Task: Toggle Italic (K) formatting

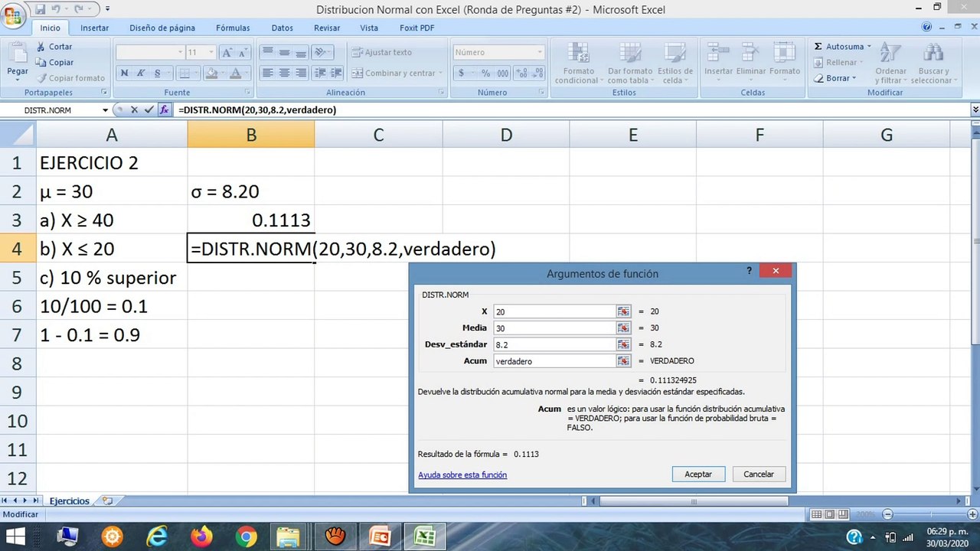Action: click(141, 73)
